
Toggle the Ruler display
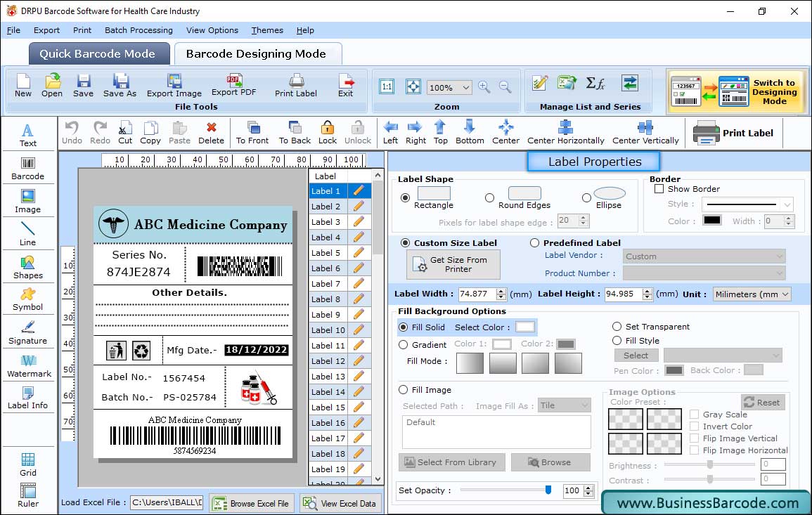[x=28, y=495]
